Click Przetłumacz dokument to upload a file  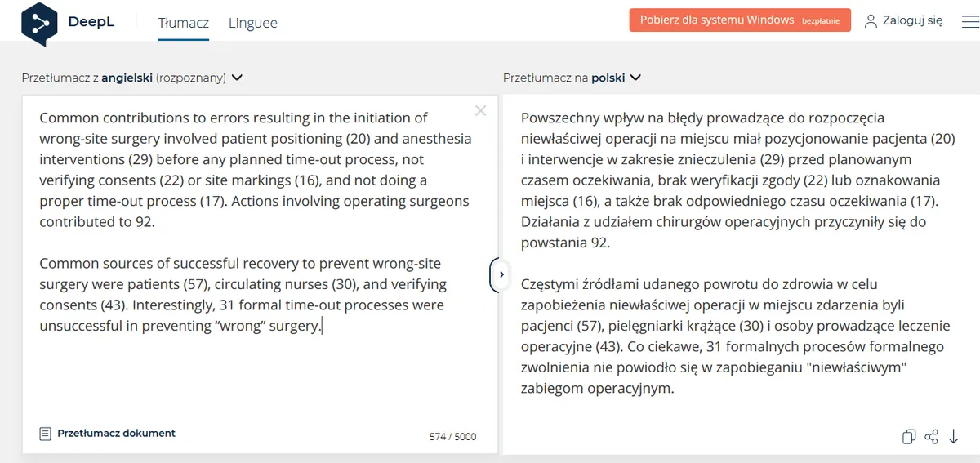pos(116,434)
